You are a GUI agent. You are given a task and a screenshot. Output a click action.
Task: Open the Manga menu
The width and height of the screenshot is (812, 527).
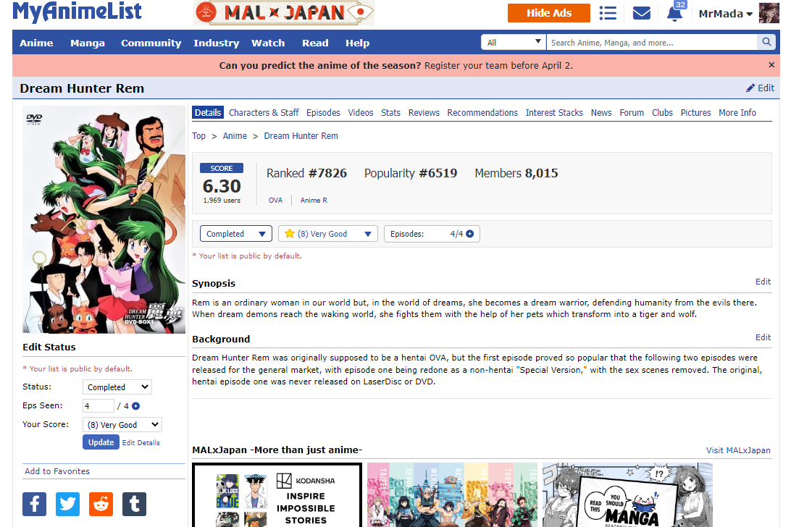88,43
